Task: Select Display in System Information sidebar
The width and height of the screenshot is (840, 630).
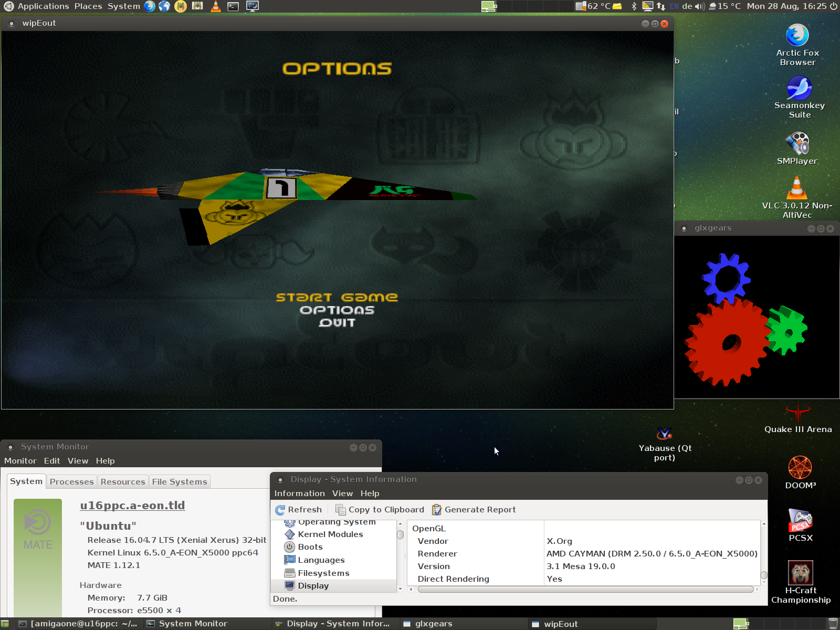Action: tap(333, 586)
